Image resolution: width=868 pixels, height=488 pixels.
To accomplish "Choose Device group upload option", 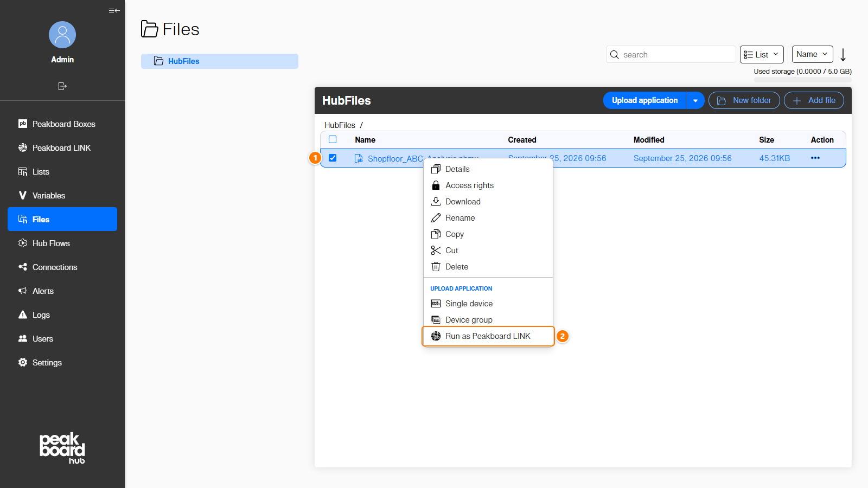I will (x=488, y=320).
